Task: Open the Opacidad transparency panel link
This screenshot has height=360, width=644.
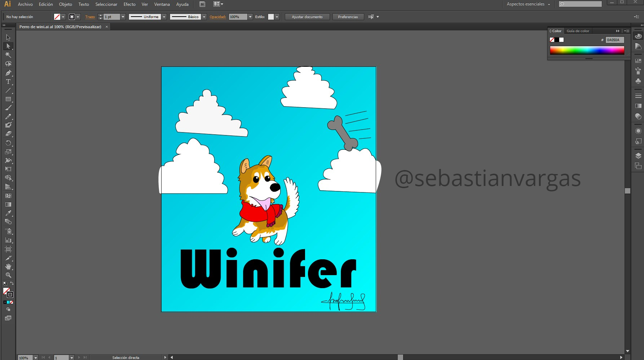Action: (218, 17)
